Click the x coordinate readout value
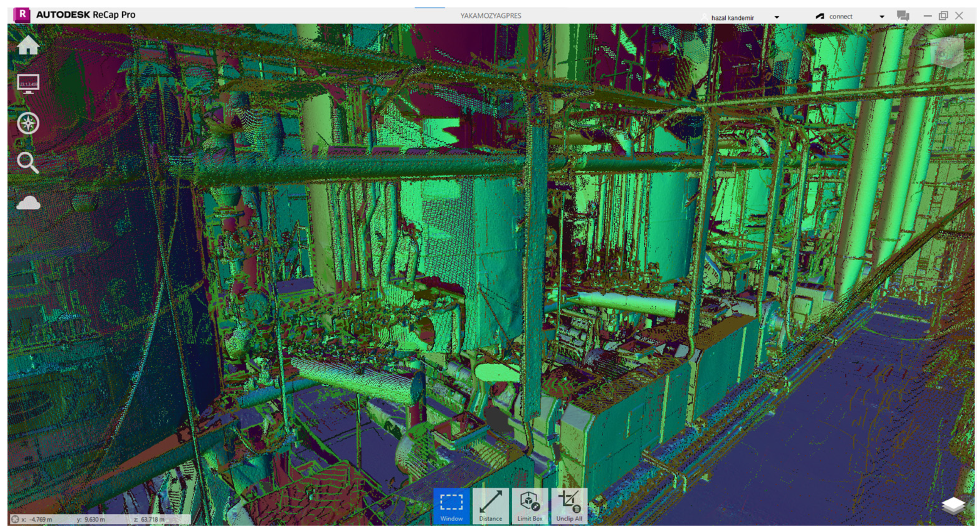 (40, 519)
